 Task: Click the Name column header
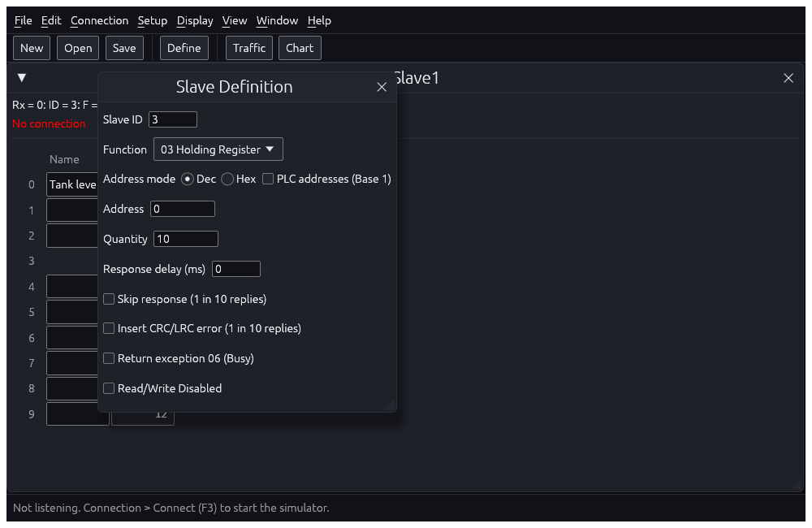coord(64,159)
